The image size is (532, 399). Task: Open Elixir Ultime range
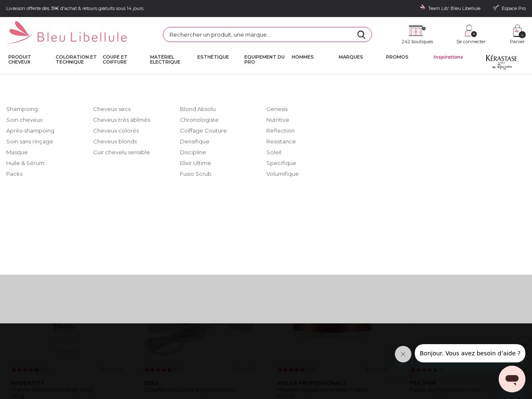[x=195, y=163]
